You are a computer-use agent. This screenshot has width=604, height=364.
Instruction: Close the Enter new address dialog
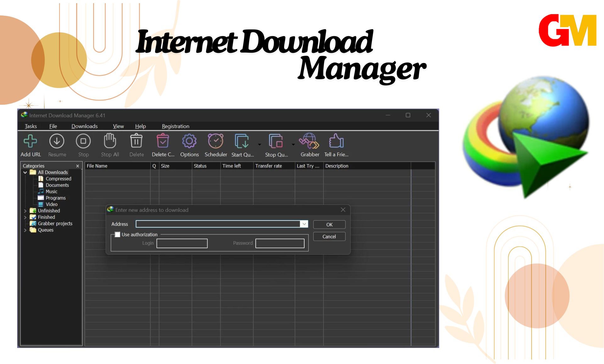click(343, 210)
